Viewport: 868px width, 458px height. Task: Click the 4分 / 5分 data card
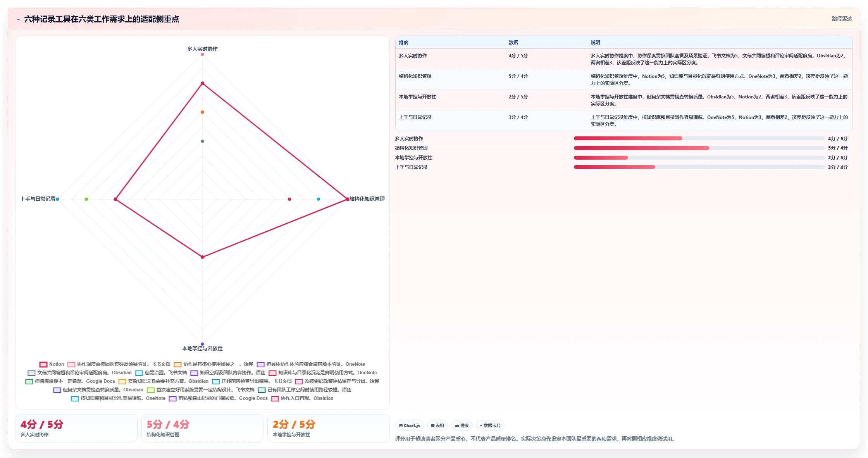76,428
